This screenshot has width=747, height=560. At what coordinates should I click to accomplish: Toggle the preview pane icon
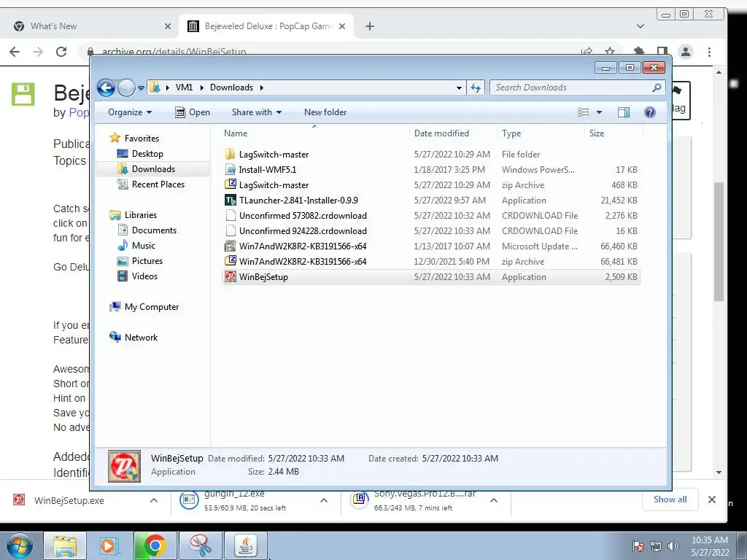click(623, 112)
